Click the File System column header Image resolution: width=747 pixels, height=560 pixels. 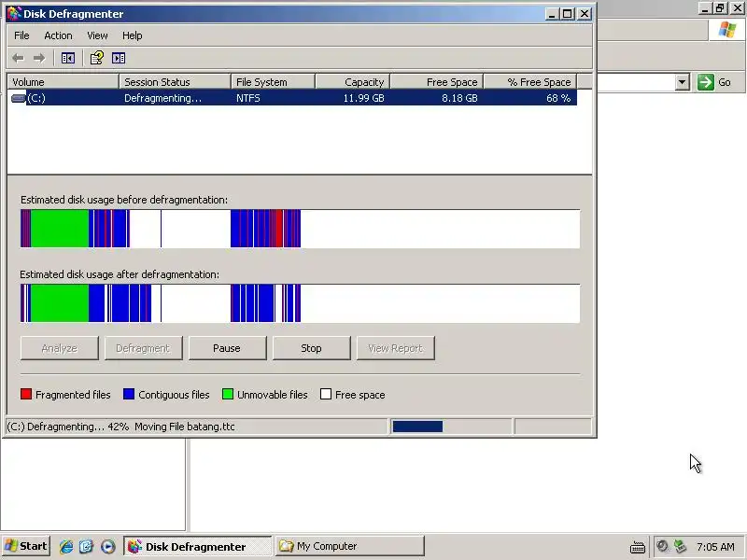[273, 82]
